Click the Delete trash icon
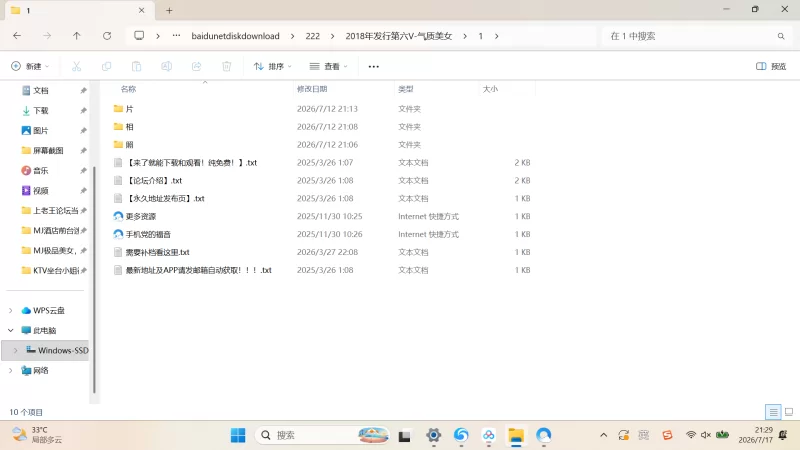 [x=227, y=66]
